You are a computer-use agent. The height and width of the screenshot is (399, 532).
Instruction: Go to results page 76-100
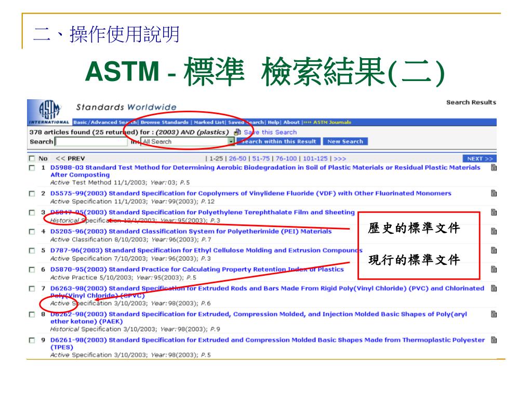286,158
